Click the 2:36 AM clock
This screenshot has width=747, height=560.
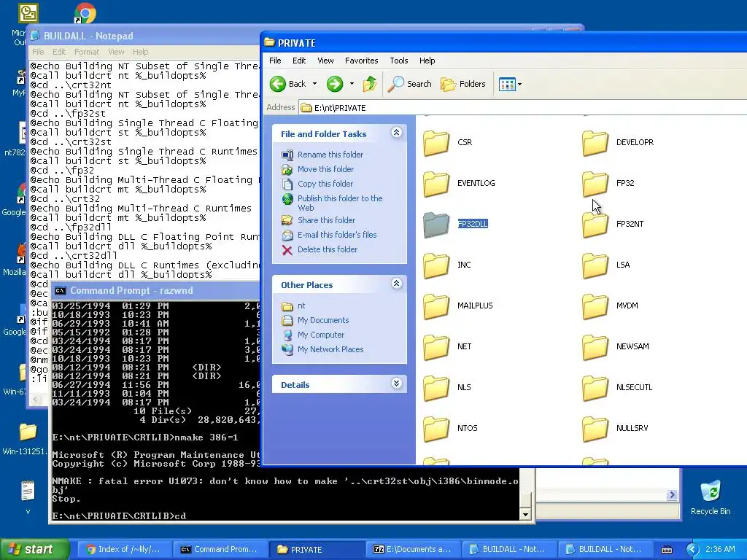tap(720, 550)
